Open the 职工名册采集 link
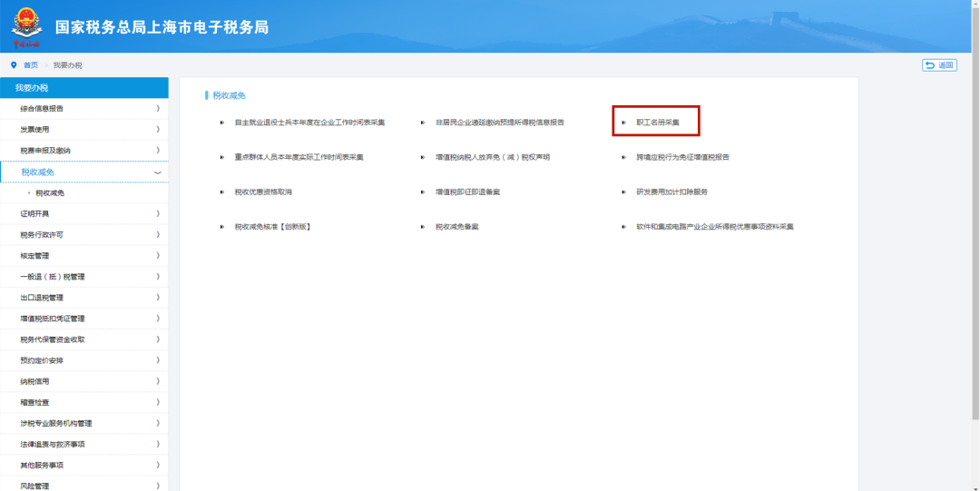 [658, 123]
